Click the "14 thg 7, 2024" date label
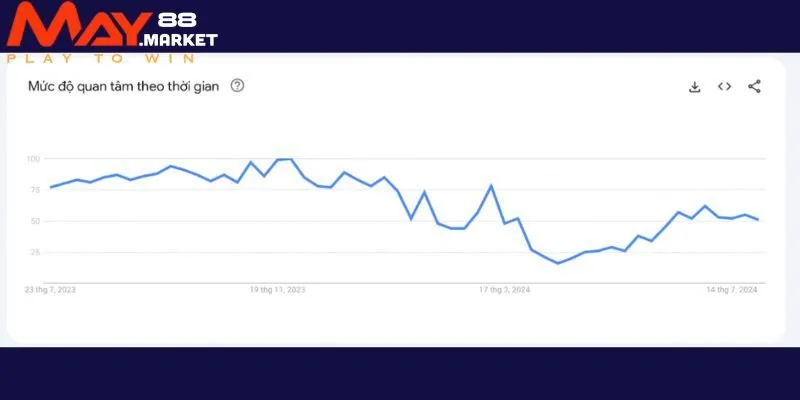Image resolution: width=800 pixels, height=400 pixels. click(731, 290)
